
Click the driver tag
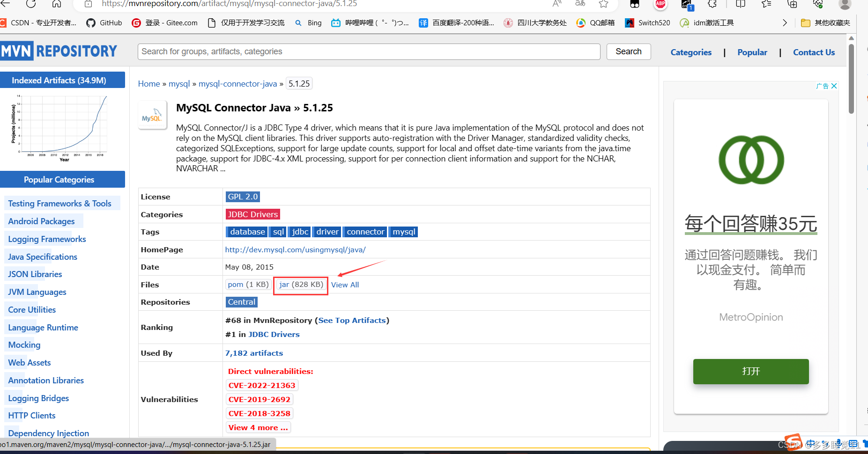click(327, 232)
